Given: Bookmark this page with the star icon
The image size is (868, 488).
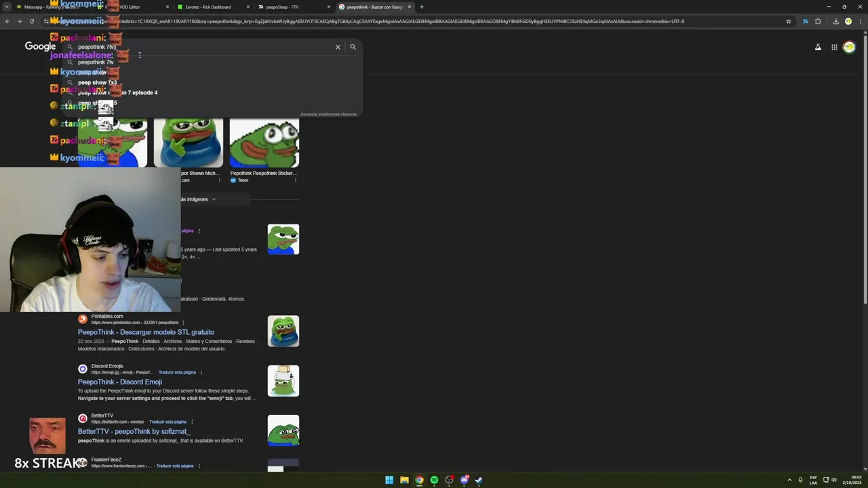Looking at the screenshot, I should 789,21.
